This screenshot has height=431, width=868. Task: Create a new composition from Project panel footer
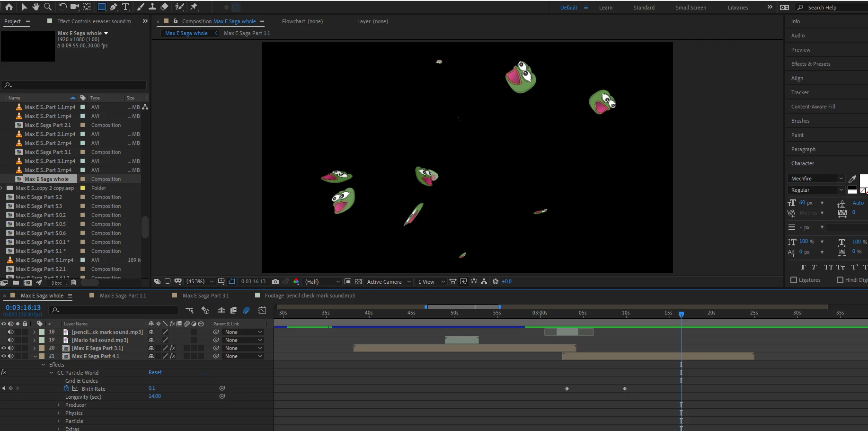(27, 283)
